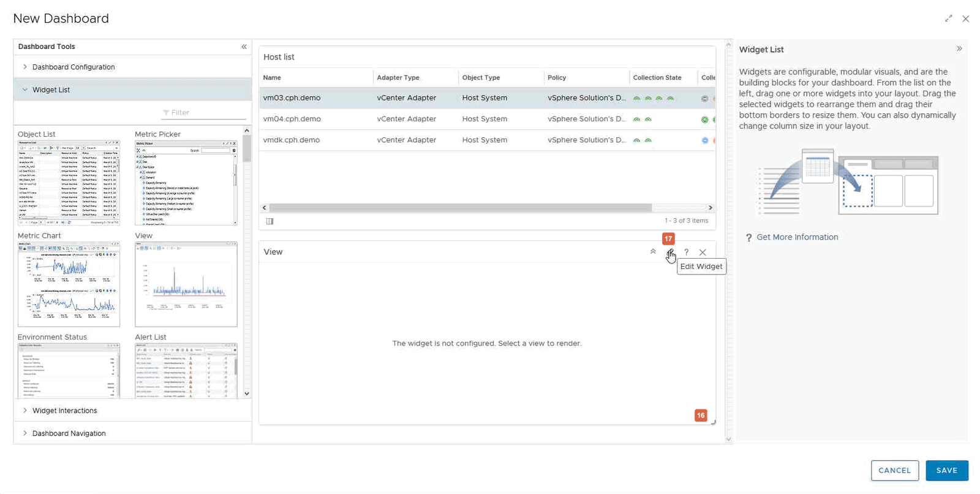Collapse the Widget List help panel
Screen dimensions: 980x494
959,49
